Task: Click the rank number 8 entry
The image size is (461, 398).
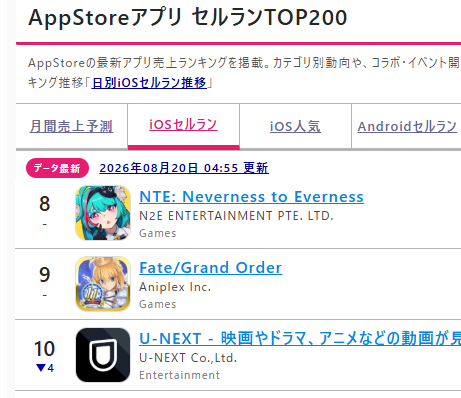Action: pos(45,203)
